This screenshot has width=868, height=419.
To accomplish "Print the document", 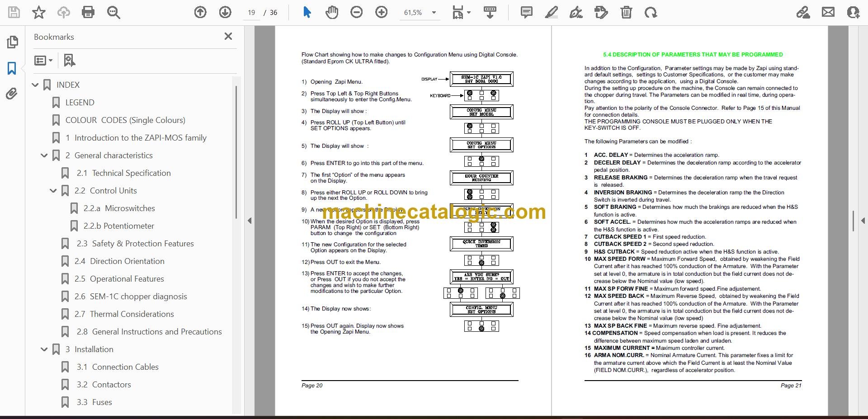I will 88,12.
